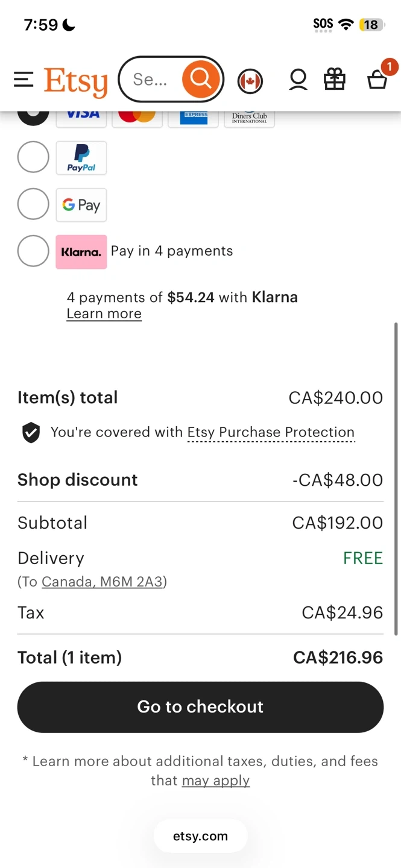Open the gift box icon
401x868 pixels.
(x=335, y=80)
